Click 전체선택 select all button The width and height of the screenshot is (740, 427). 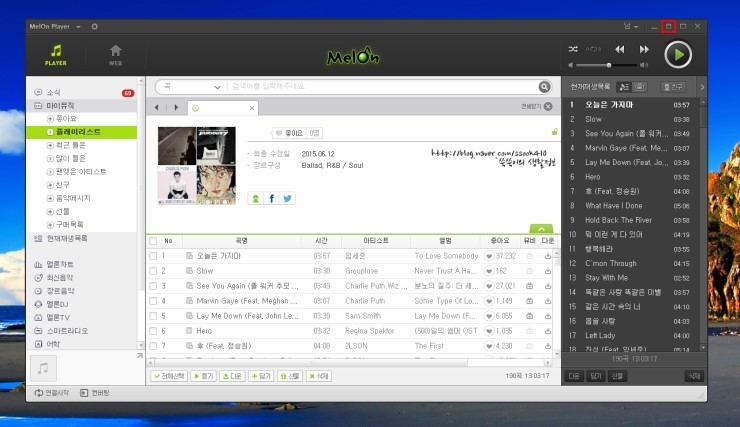coord(169,376)
